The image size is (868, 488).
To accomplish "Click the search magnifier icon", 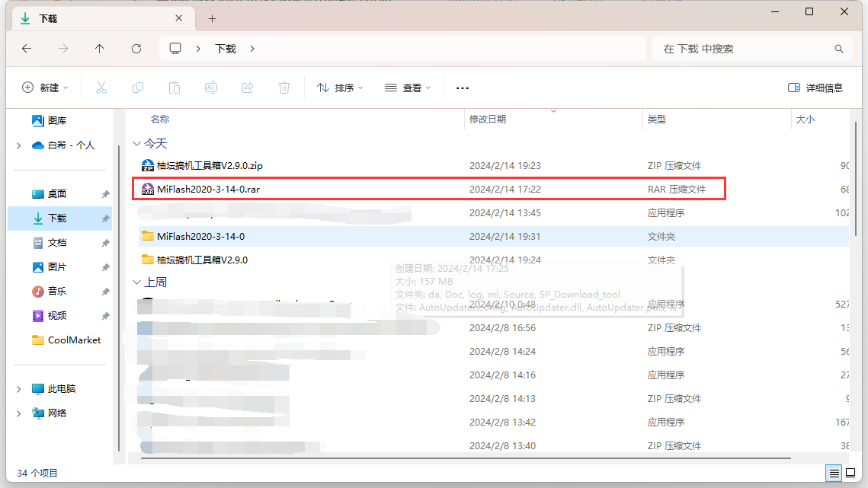I will pos(839,49).
